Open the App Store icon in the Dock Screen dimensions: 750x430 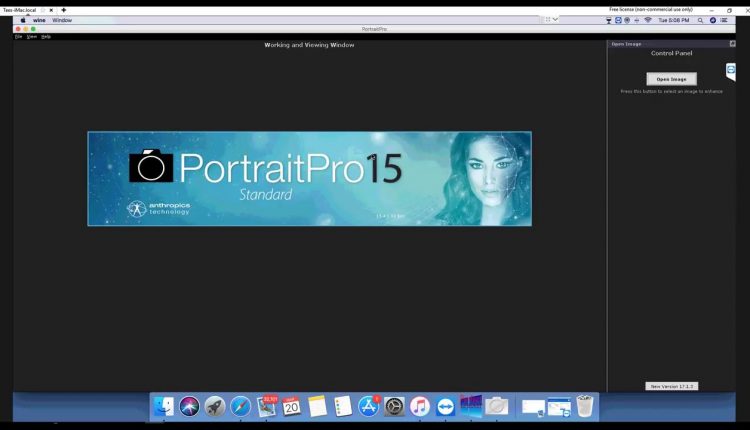pyautogui.click(x=368, y=407)
